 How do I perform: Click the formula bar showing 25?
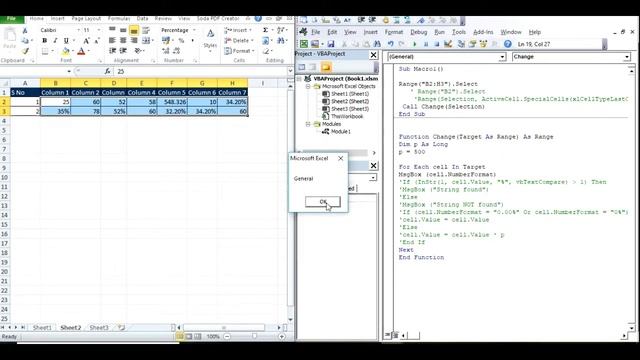point(200,71)
